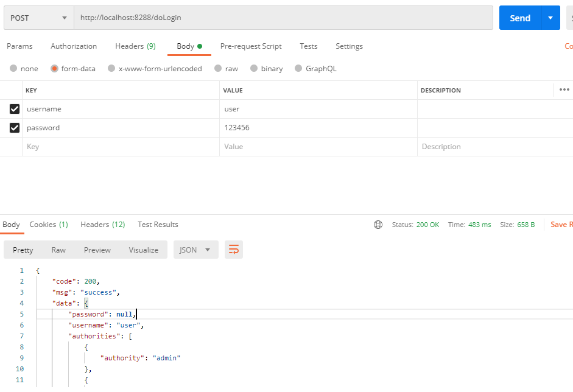This screenshot has width=573, height=392.
Task: Open the response Headers (12) tab
Action: [103, 225]
